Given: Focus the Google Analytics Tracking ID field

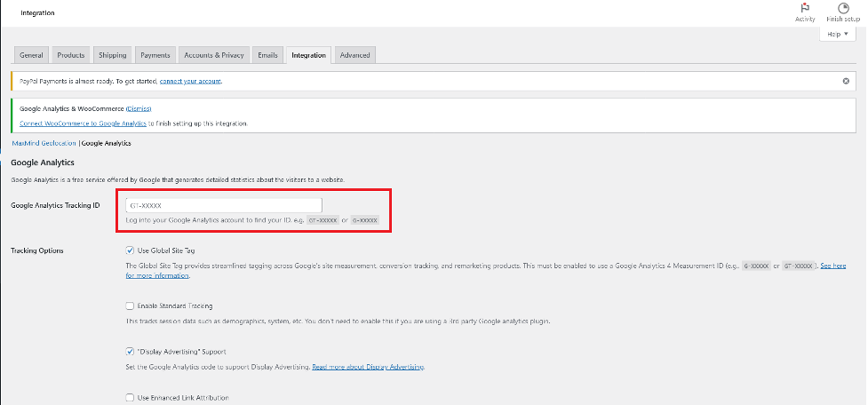Looking at the screenshot, I should click(224, 205).
